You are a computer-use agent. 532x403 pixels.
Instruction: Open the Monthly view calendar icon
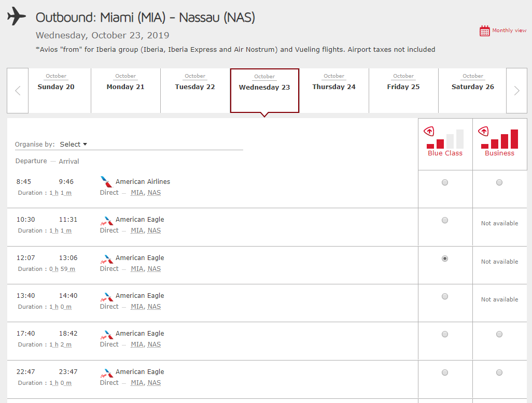click(x=484, y=31)
